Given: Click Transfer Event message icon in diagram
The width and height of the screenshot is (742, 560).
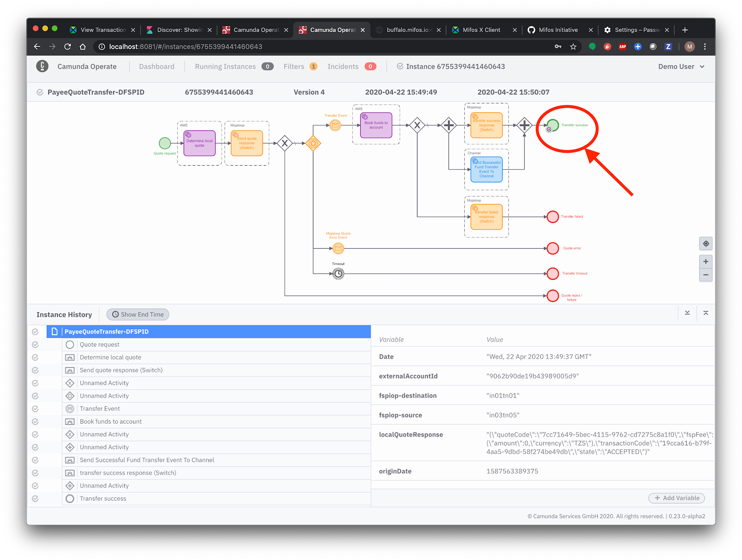Looking at the screenshot, I should [335, 125].
